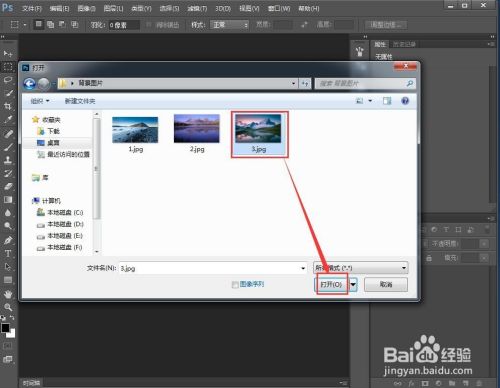Toggle the text layer filter T icon

point(446,230)
